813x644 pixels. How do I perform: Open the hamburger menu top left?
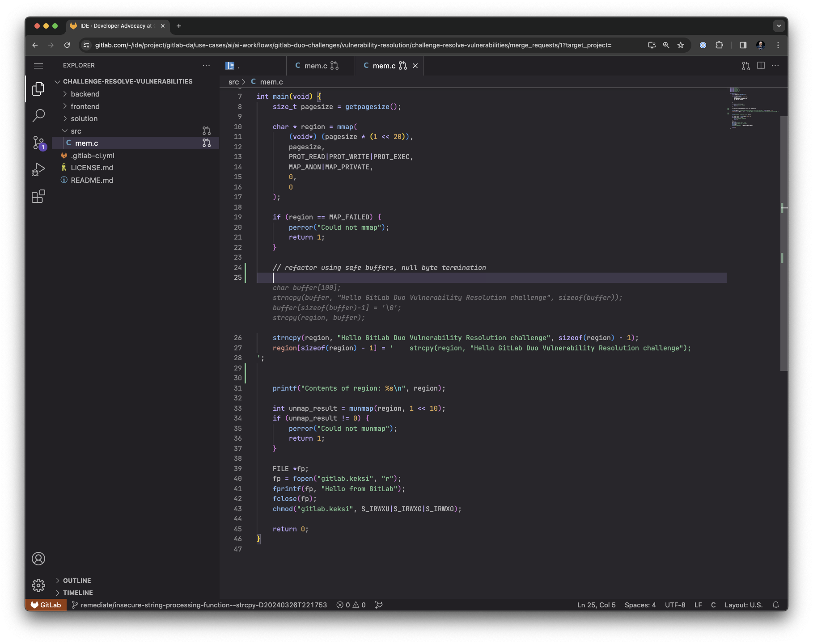[38, 66]
